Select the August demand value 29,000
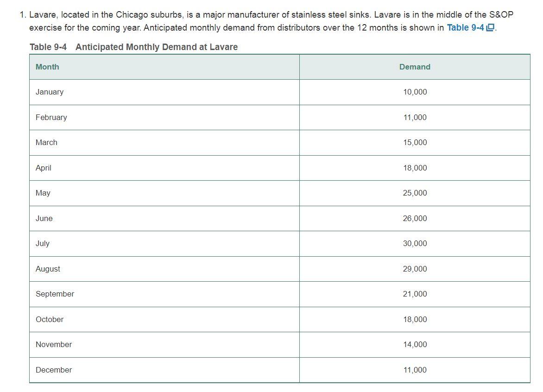The height and width of the screenshot is (392, 543). 414,269
